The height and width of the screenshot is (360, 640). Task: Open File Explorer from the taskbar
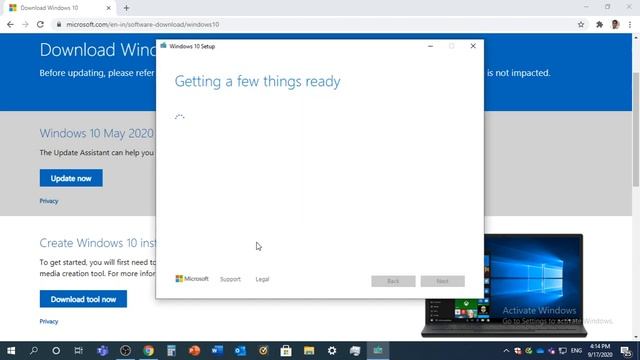click(x=309, y=351)
